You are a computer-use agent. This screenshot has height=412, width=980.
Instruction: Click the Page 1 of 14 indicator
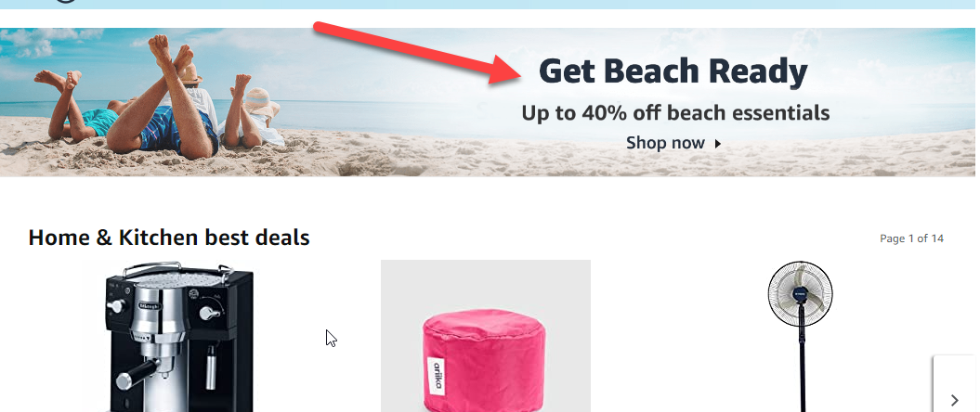911,238
